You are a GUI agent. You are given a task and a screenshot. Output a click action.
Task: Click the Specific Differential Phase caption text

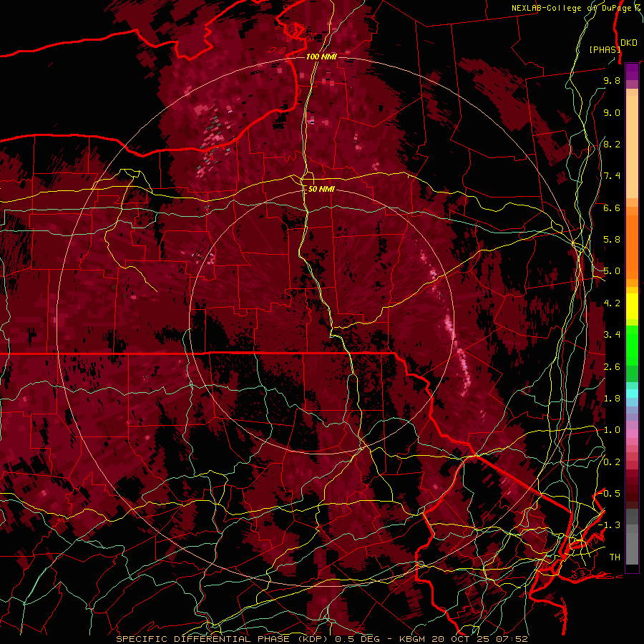[223, 639]
